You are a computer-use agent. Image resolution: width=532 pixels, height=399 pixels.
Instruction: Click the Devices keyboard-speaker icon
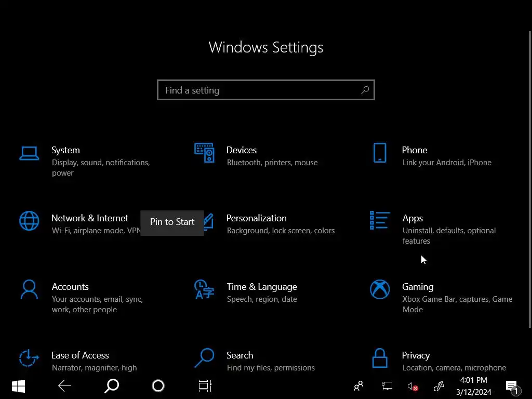coord(204,153)
